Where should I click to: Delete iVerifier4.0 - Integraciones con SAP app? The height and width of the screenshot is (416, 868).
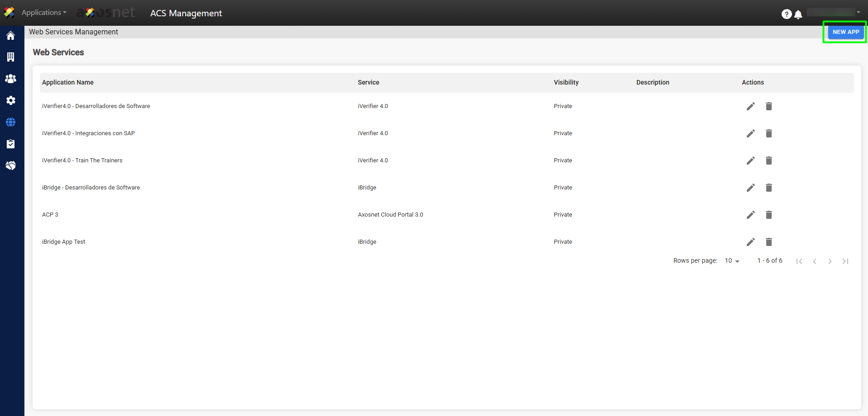click(x=768, y=133)
